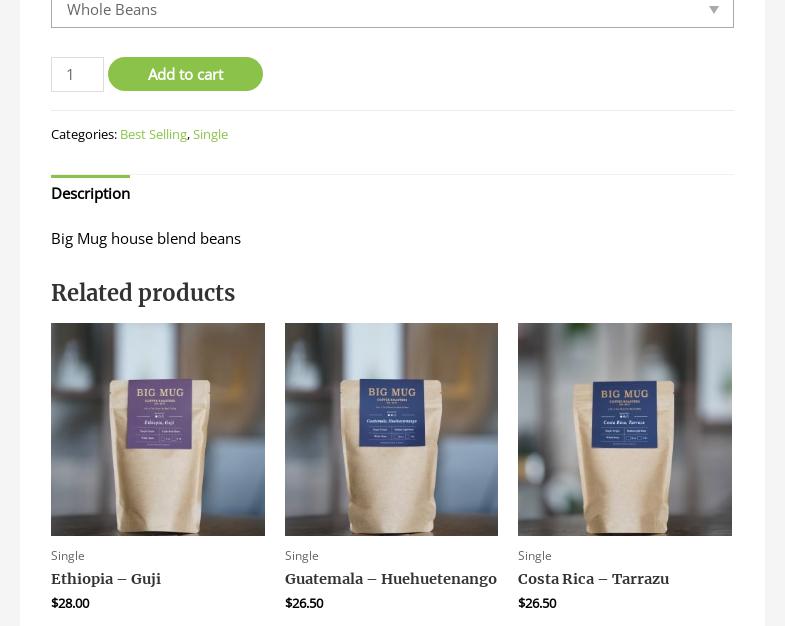Click Single label above Guatemala Huehuetenango
This screenshot has height=626, width=785.
point(301,556)
